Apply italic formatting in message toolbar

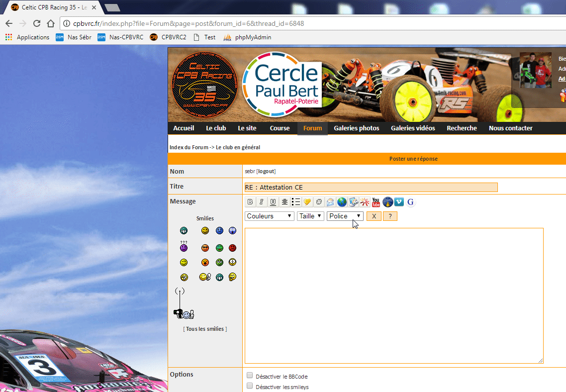[261, 202]
